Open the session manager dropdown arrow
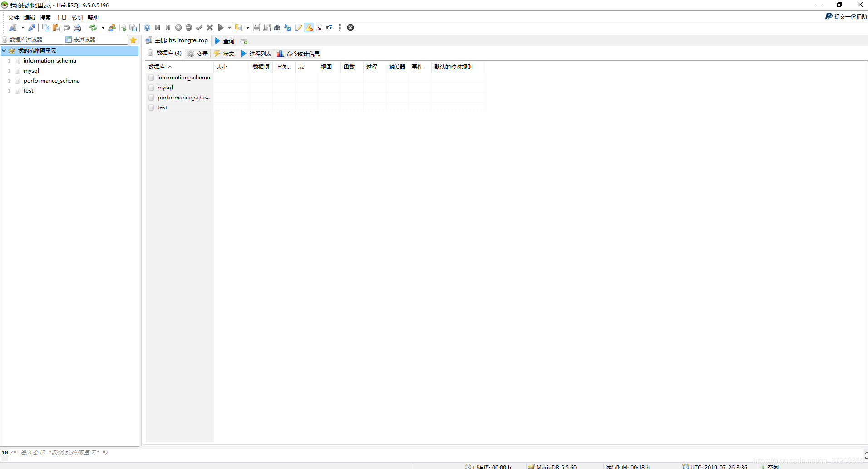 [23, 28]
